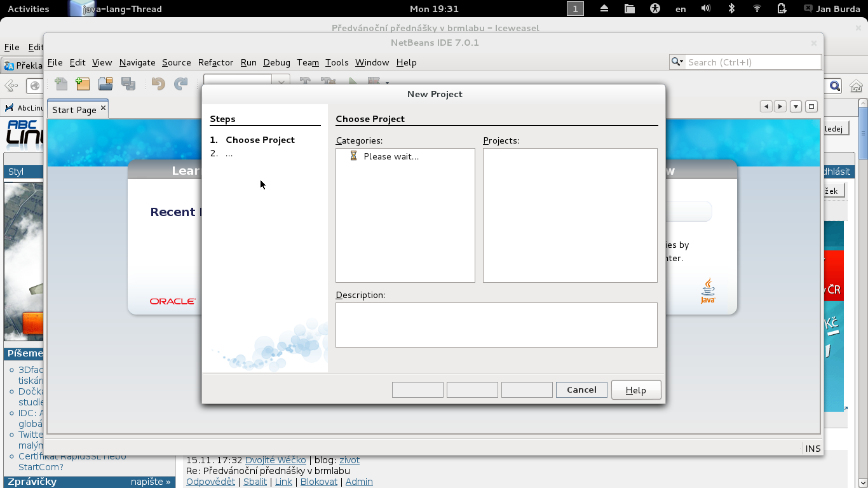868x488 pixels.
Task: Click the Java logo on Start Page
Action: (x=708, y=290)
